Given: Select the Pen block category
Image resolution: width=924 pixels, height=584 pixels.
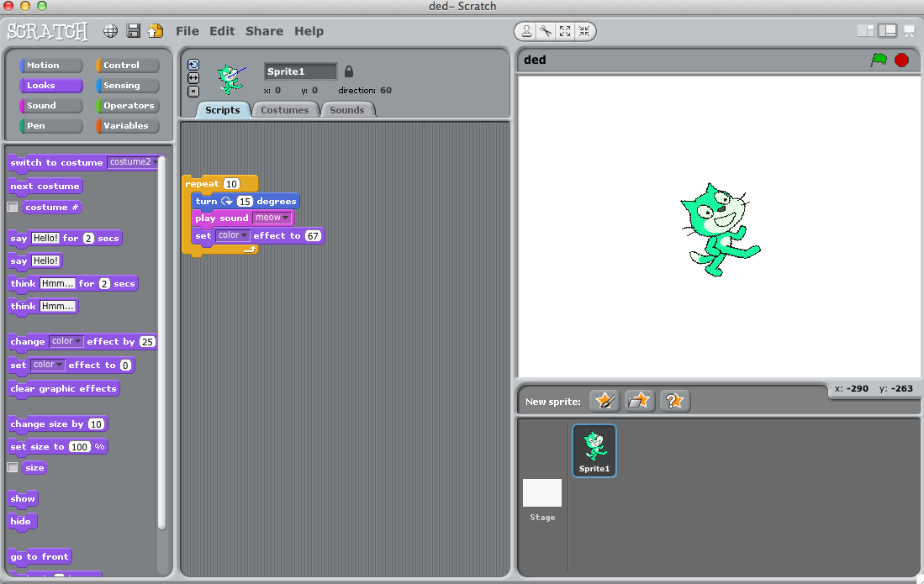Looking at the screenshot, I should click(50, 125).
